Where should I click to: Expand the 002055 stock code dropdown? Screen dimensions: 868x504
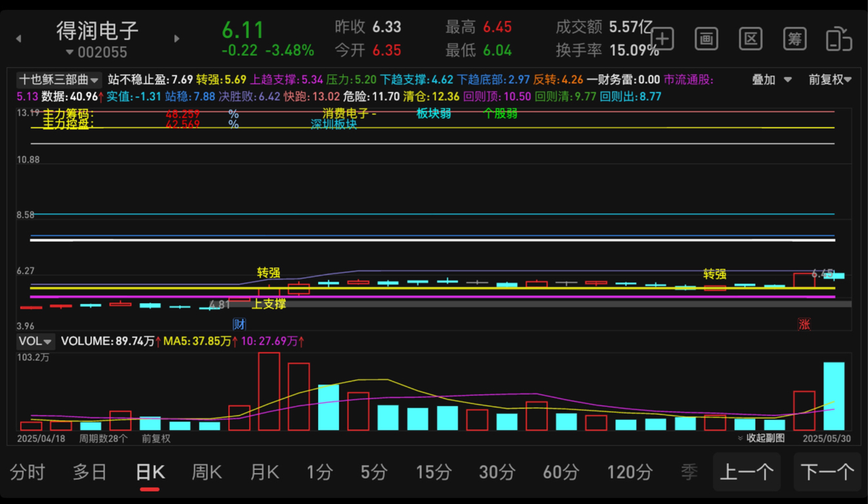tap(96, 52)
